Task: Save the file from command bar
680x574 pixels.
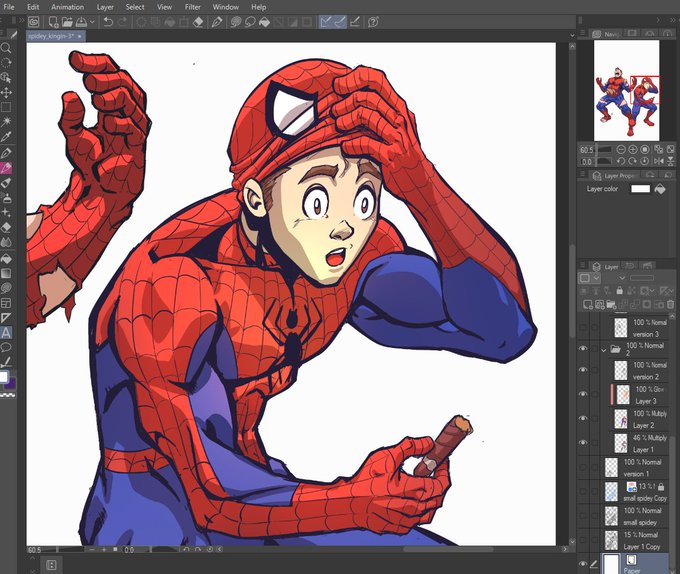Action: click(81, 22)
